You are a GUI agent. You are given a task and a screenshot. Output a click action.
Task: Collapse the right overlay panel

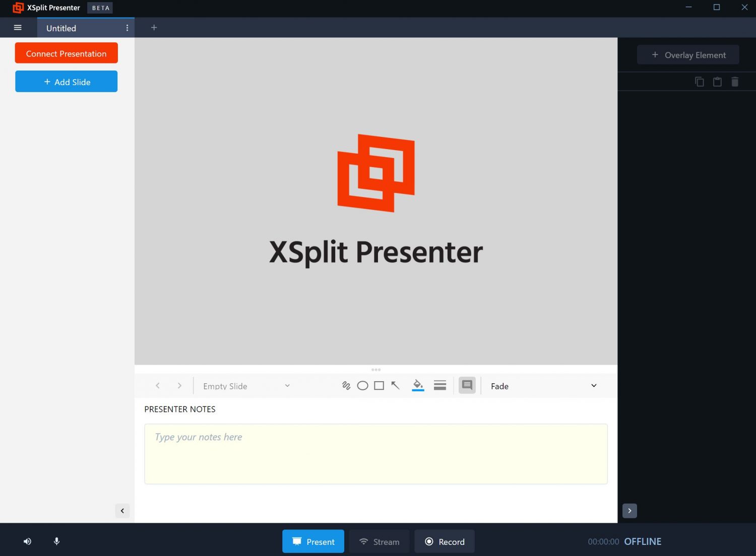click(x=629, y=511)
